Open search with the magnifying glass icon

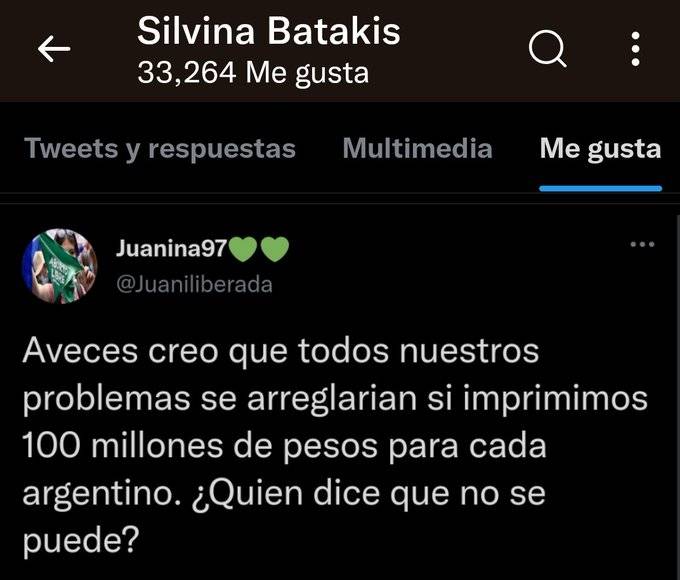coord(548,49)
